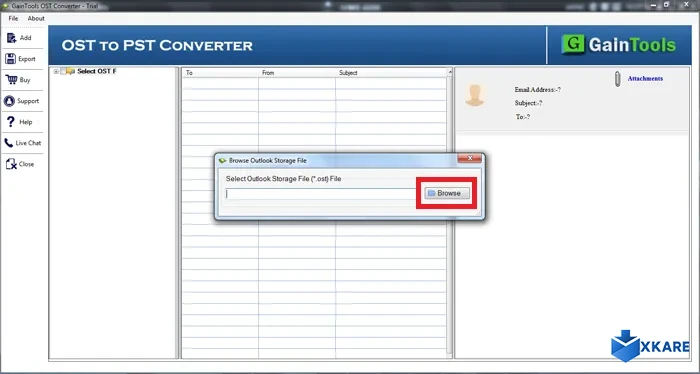Click the 'To:-?' label in preview
This screenshot has height=374, width=700.
(523, 117)
